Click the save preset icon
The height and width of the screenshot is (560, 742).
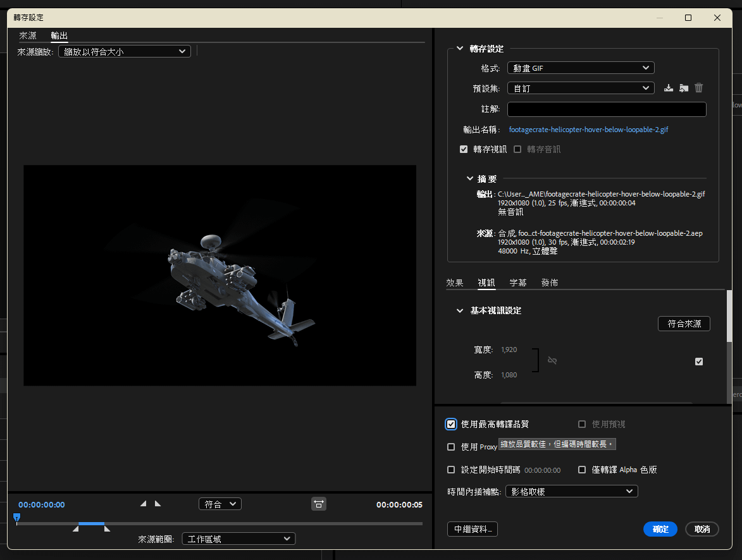pyautogui.click(x=669, y=88)
